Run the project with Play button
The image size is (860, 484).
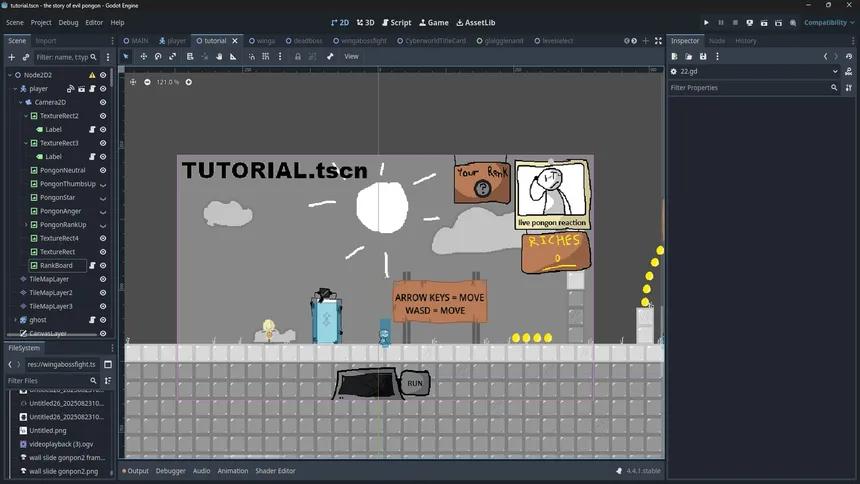pos(706,22)
